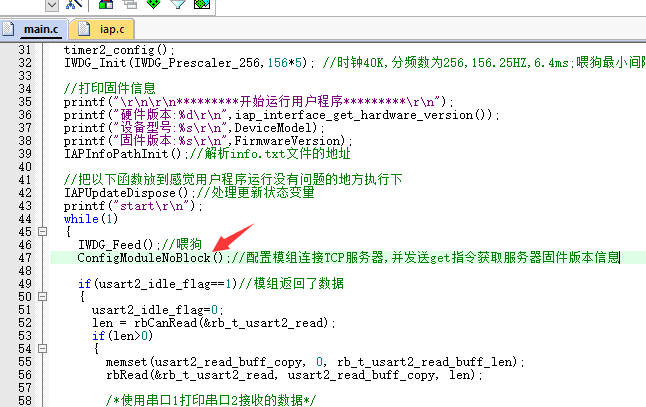The height and width of the screenshot is (407, 646).
Task: Click the comment //模组返回了数据
Action: click(x=291, y=283)
